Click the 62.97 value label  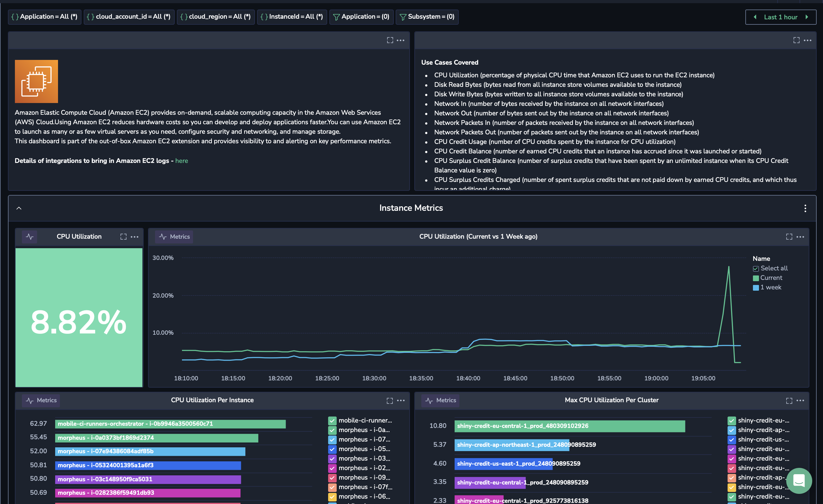coord(38,423)
